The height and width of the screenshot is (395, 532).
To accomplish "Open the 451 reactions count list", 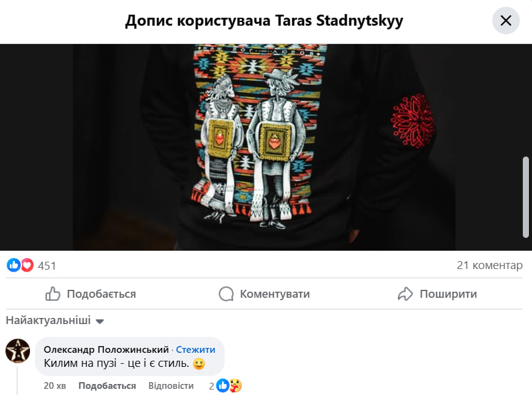I will [47, 266].
